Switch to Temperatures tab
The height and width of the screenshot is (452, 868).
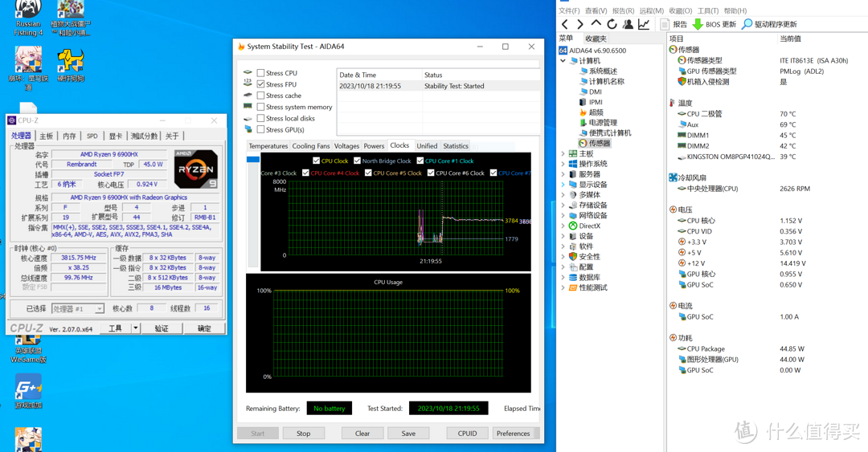pyautogui.click(x=268, y=146)
